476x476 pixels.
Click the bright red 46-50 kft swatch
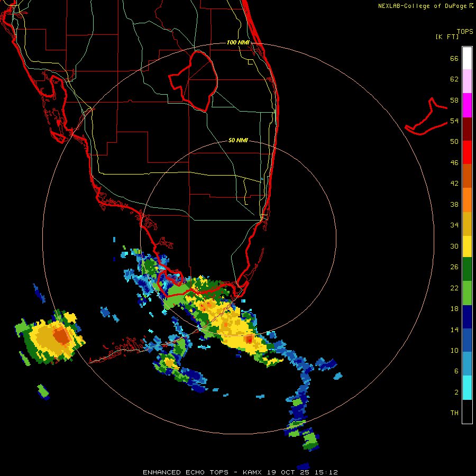coord(467,152)
